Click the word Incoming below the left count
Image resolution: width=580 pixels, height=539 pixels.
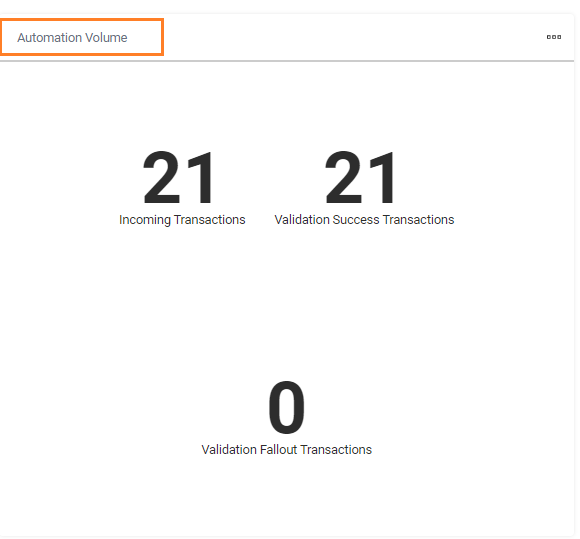pyautogui.click(x=145, y=220)
